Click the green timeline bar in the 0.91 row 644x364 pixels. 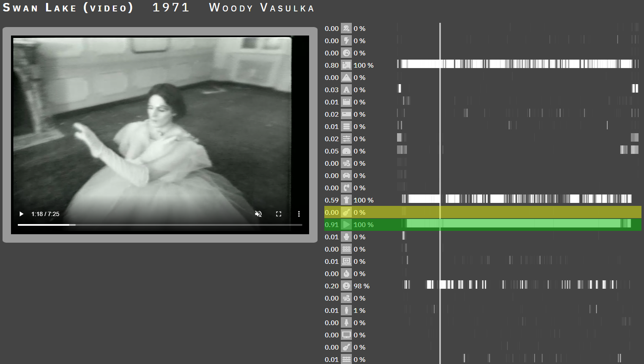coord(519,224)
